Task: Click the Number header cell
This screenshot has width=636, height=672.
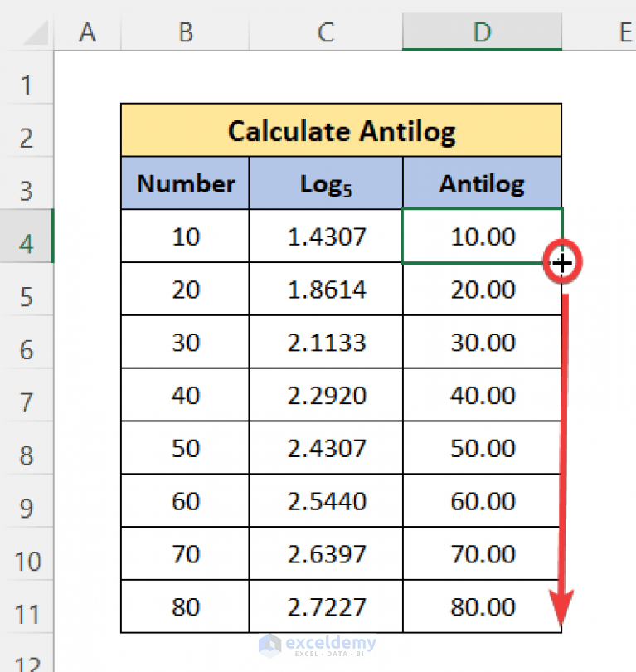Action: point(185,183)
